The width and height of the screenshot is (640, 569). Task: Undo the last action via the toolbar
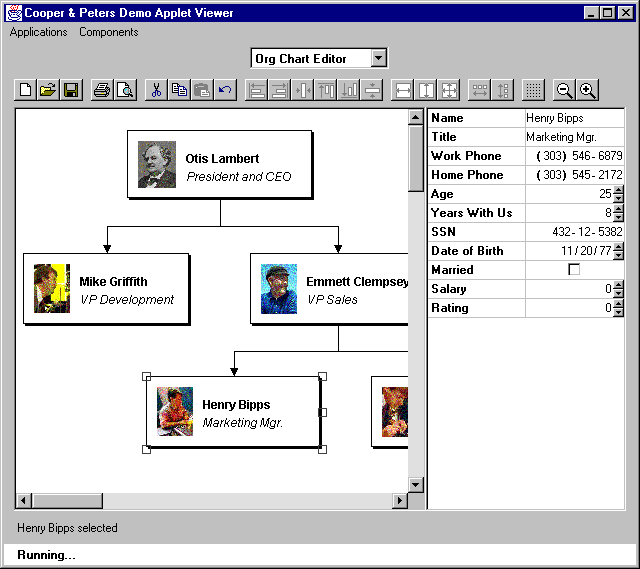pyautogui.click(x=225, y=90)
